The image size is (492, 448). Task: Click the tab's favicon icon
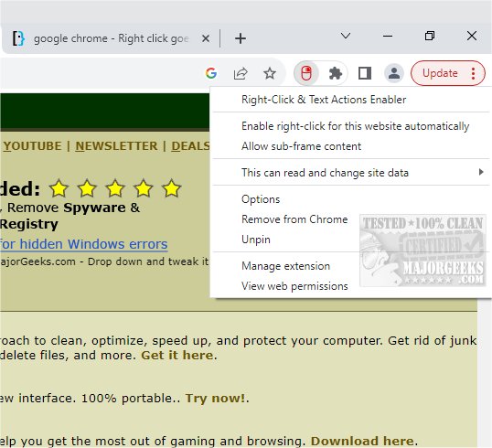pyautogui.click(x=18, y=38)
